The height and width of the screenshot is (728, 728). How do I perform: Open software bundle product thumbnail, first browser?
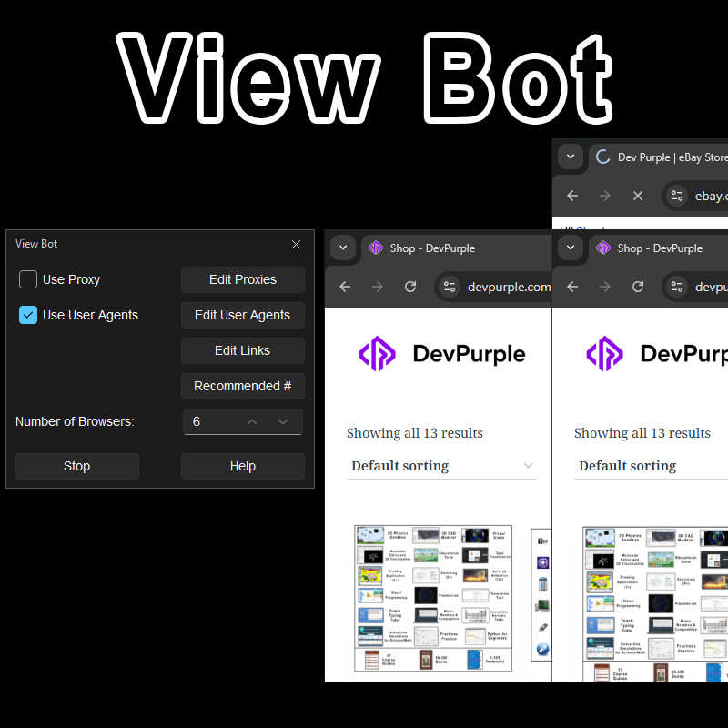click(x=433, y=599)
